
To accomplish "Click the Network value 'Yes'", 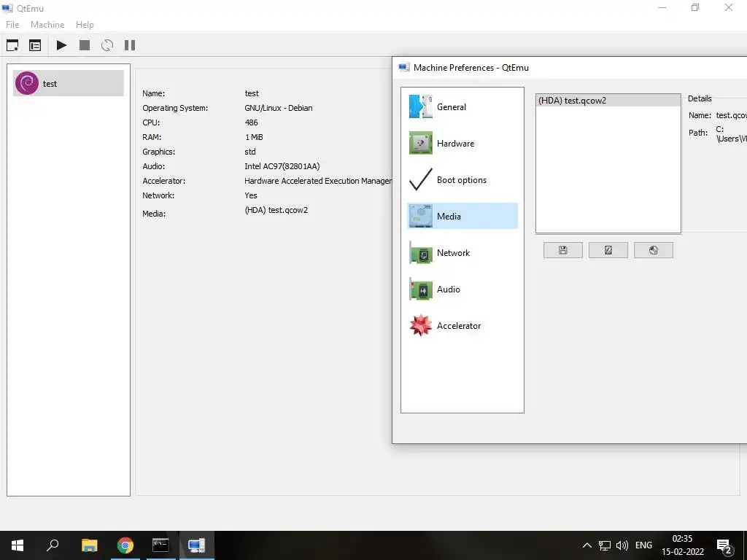I will coord(251,195).
